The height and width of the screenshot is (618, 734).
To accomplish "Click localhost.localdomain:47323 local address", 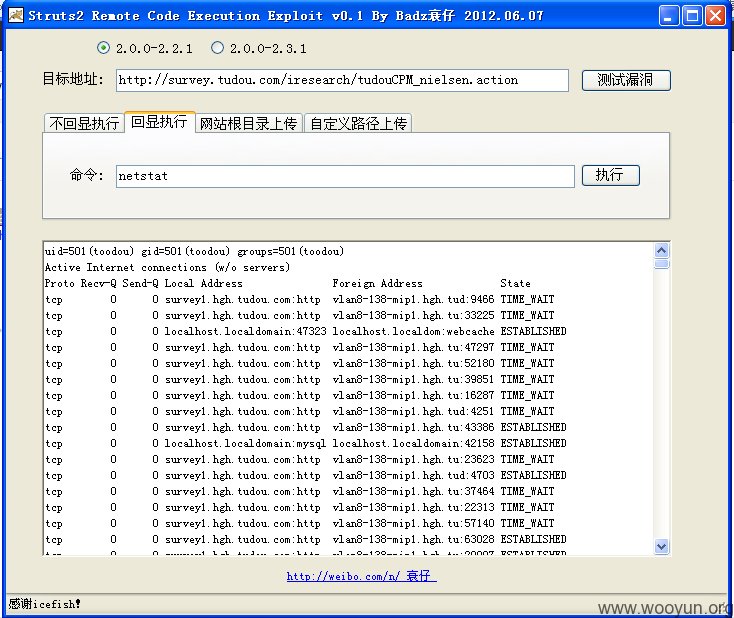I will coord(245,331).
